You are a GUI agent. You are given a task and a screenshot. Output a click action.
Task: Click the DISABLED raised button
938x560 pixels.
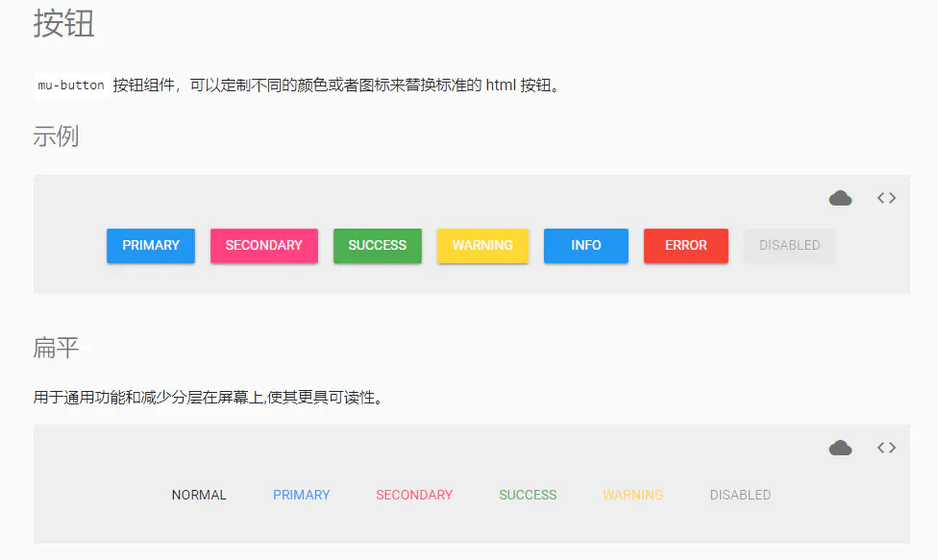(789, 246)
